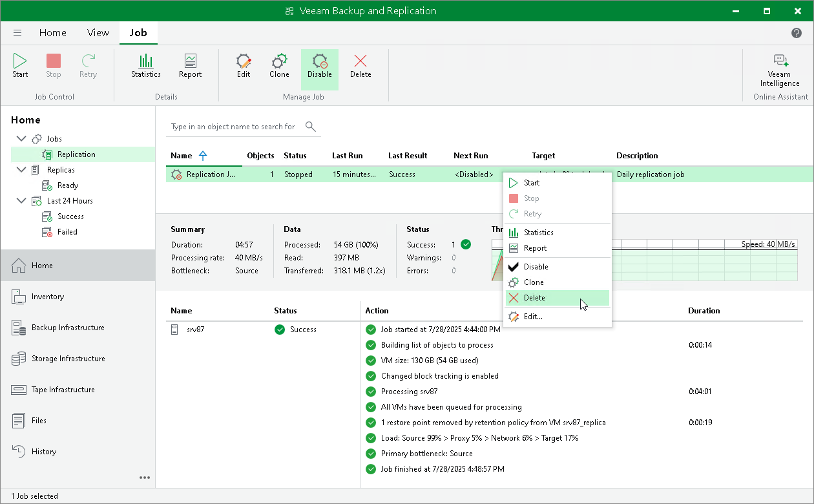Select the srv87 VM row
Image resolution: width=814 pixels, height=504 pixels.
[x=262, y=330]
